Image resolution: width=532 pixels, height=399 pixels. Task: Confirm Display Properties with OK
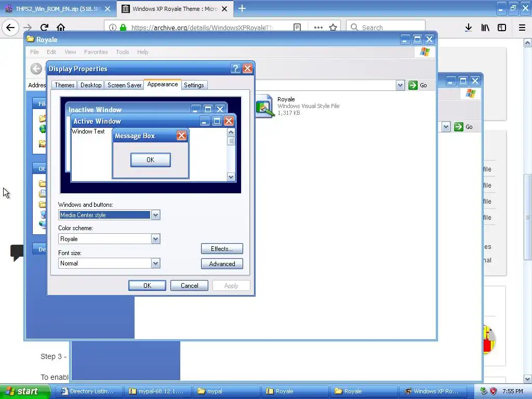[x=147, y=286]
